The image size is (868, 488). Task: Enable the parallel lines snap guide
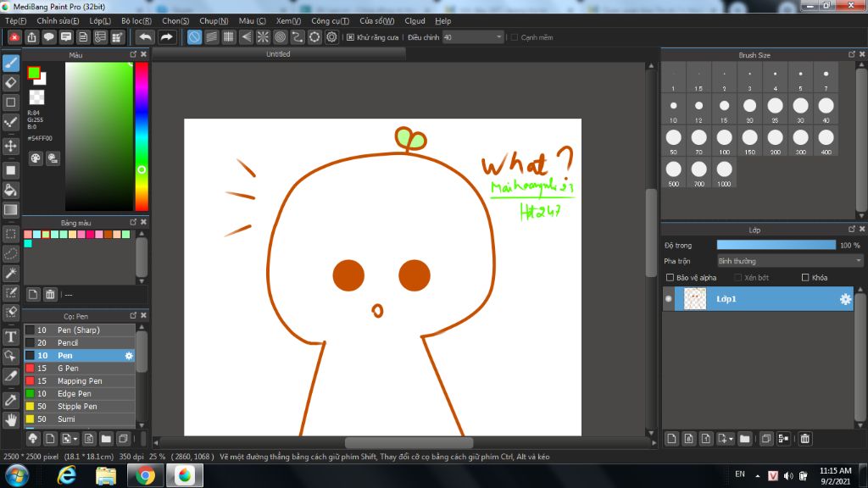pos(211,37)
